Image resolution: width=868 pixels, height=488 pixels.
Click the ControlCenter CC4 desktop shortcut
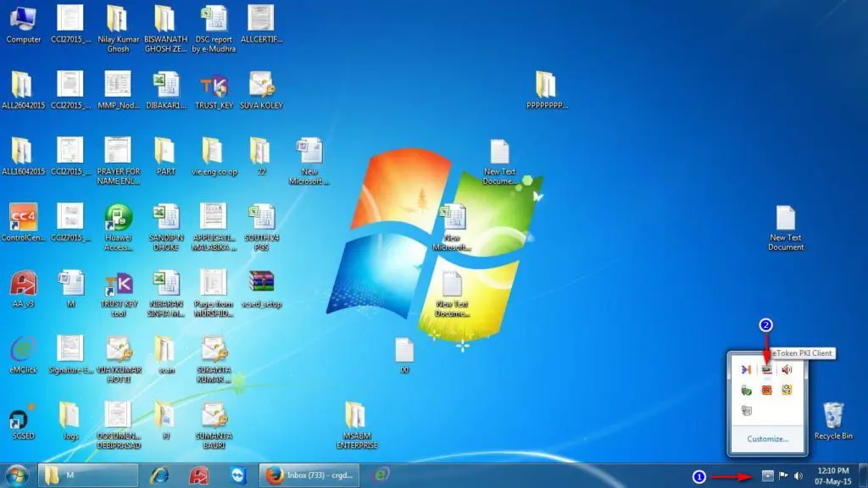click(x=23, y=219)
